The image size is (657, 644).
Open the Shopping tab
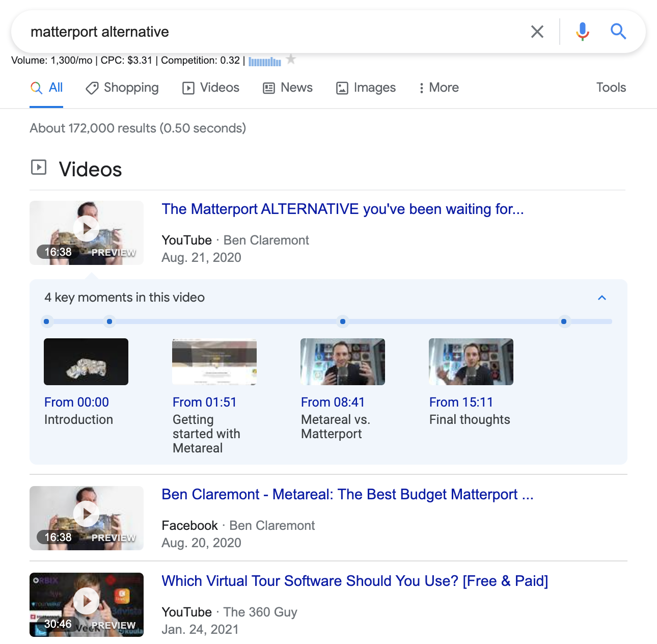(122, 88)
